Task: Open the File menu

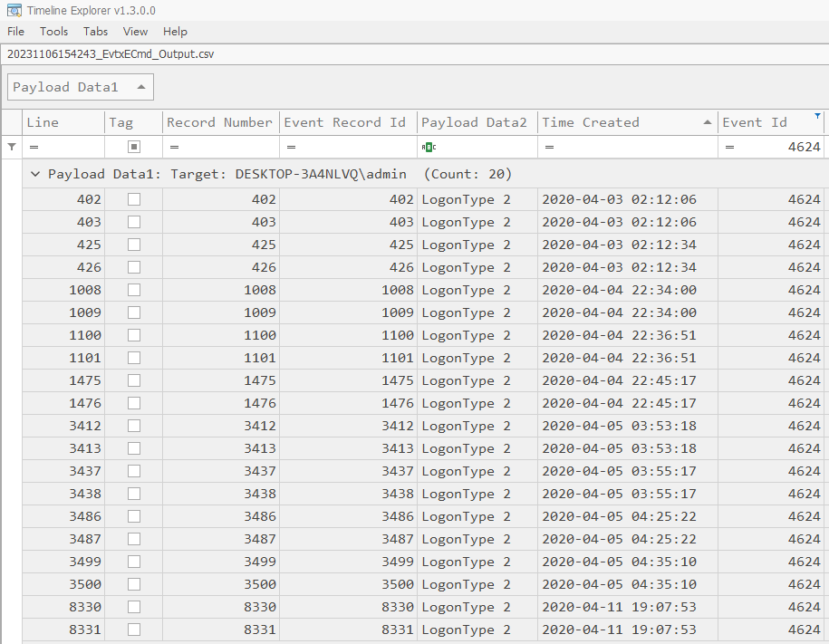Action: pos(16,32)
